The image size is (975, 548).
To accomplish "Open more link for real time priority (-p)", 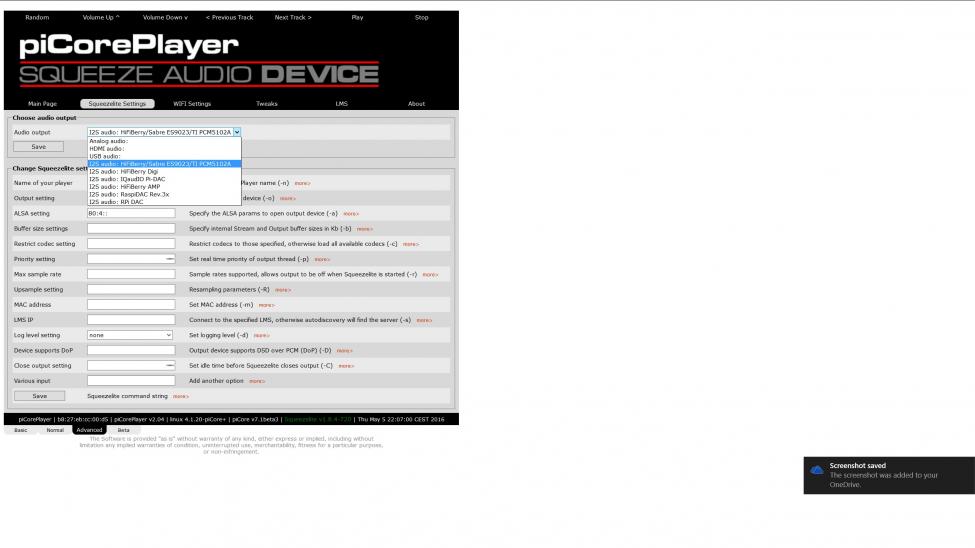I will pos(322,259).
